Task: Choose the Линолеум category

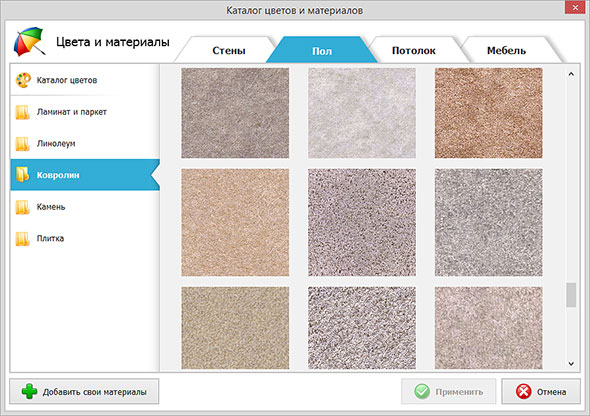Action: pos(85,143)
